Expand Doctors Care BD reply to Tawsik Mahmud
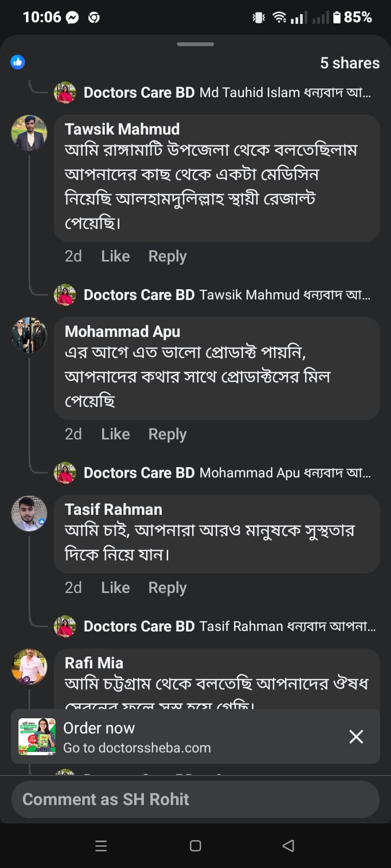This screenshot has height=868, width=391. pyautogui.click(x=227, y=295)
